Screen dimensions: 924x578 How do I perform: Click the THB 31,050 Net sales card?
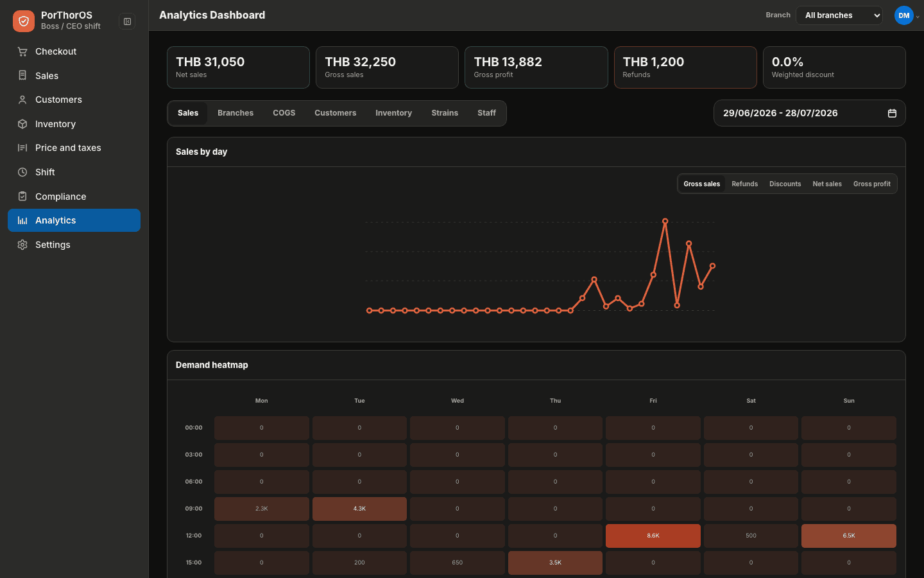[238, 67]
